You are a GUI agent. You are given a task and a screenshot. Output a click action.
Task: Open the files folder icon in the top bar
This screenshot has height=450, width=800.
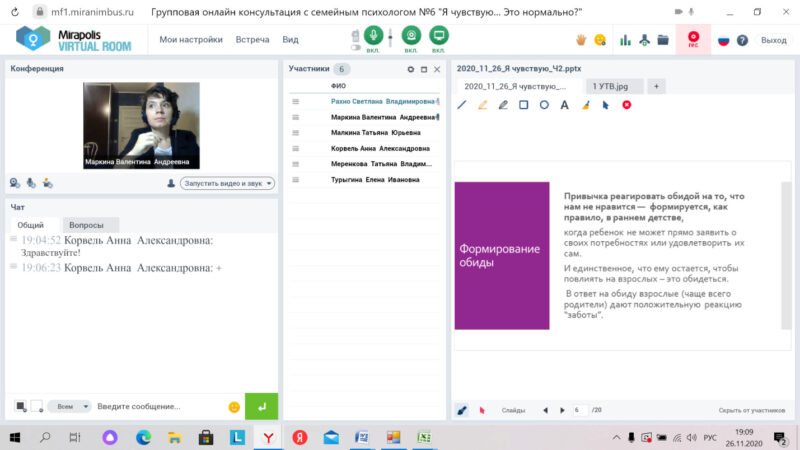(663, 40)
